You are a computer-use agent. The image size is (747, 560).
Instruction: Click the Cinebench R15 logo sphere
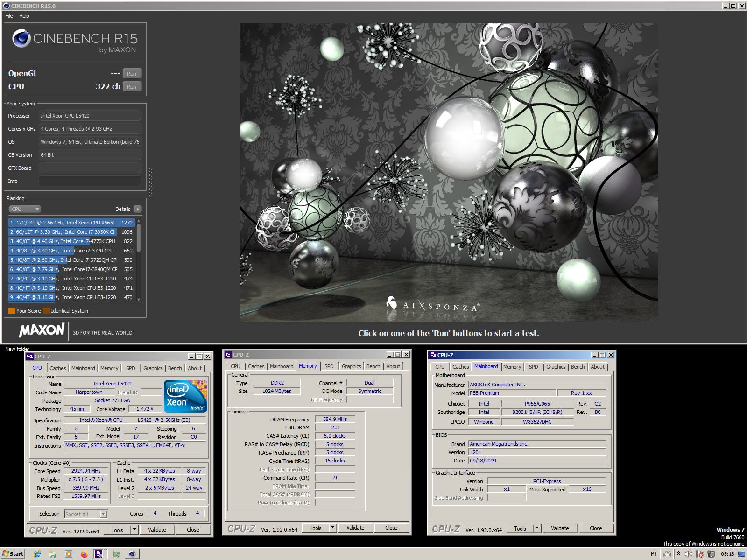pos(21,38)
